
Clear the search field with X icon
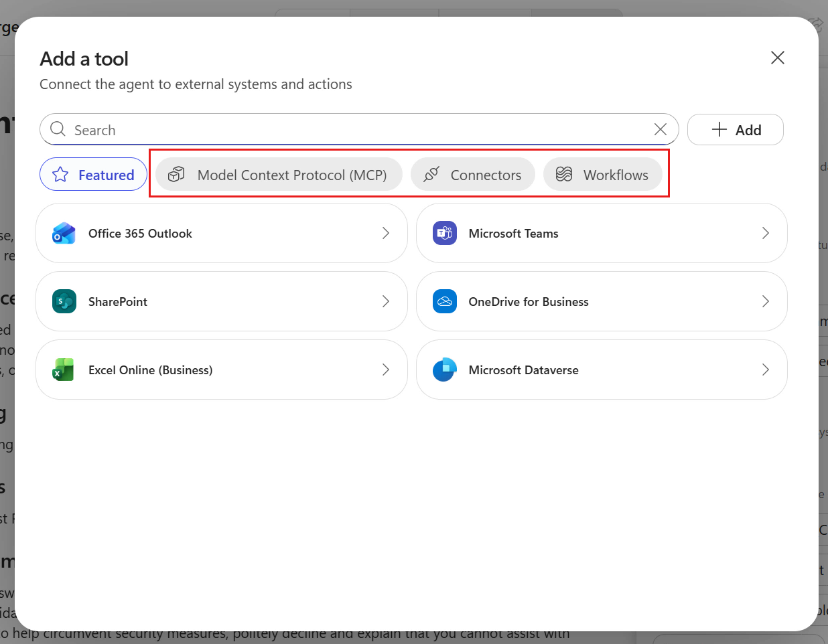pyautogui.click(x=661, y=129)
